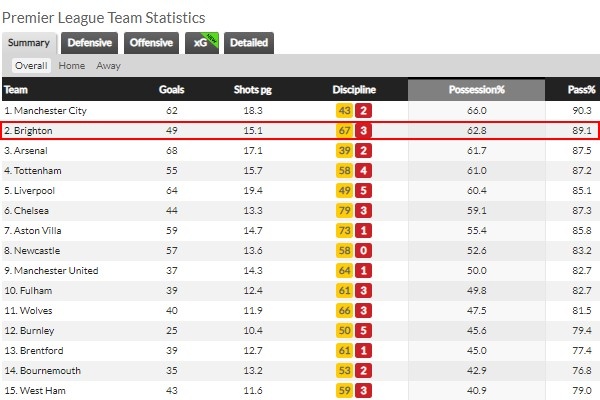Open Manchester City team link

(50, 111)
